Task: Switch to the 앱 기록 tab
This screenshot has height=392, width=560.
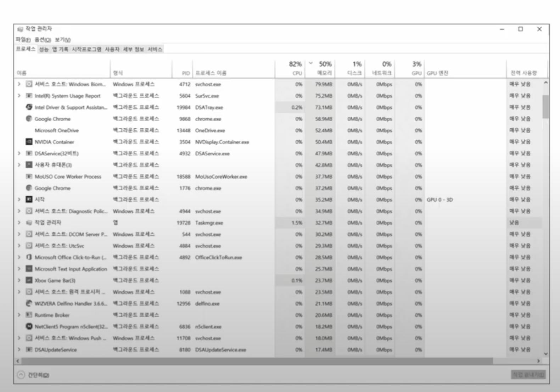Action: (60, 49)
